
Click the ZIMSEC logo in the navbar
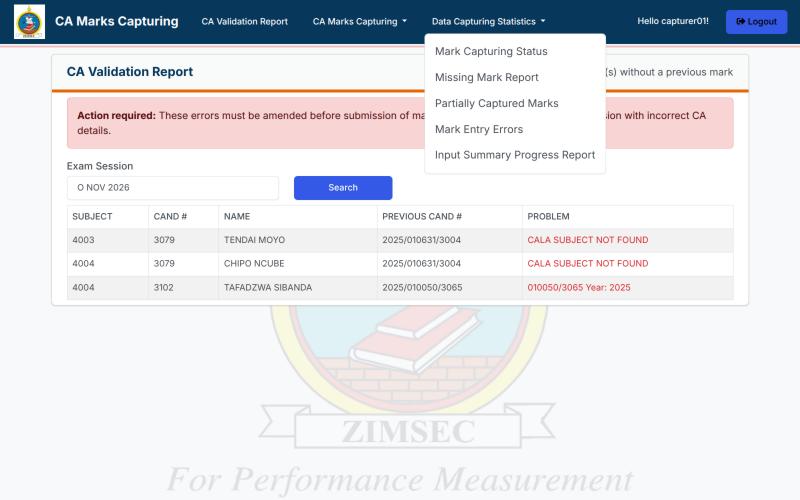pyautogui.click(x=29, y=21)
